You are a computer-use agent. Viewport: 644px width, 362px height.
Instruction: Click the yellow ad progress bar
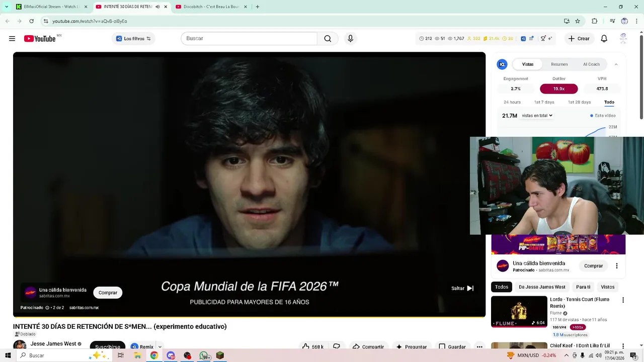(x=249, y=317)
